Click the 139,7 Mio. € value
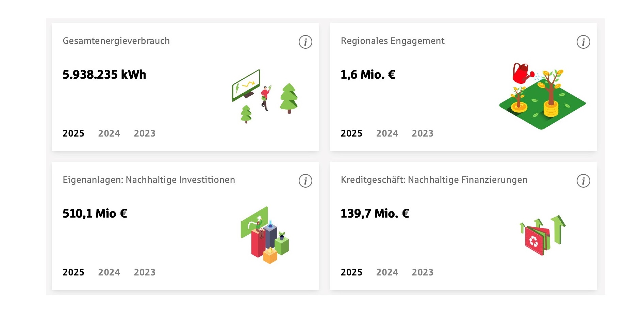The image size is (644, 317). (375, 213)
